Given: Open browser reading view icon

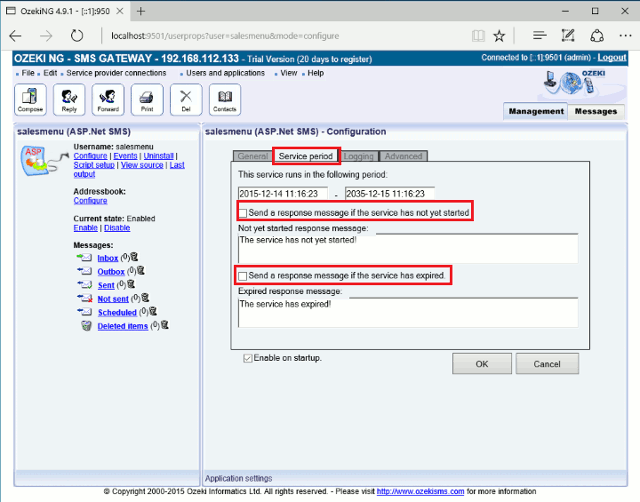Looking at the screenshot, I should (478, 36).
